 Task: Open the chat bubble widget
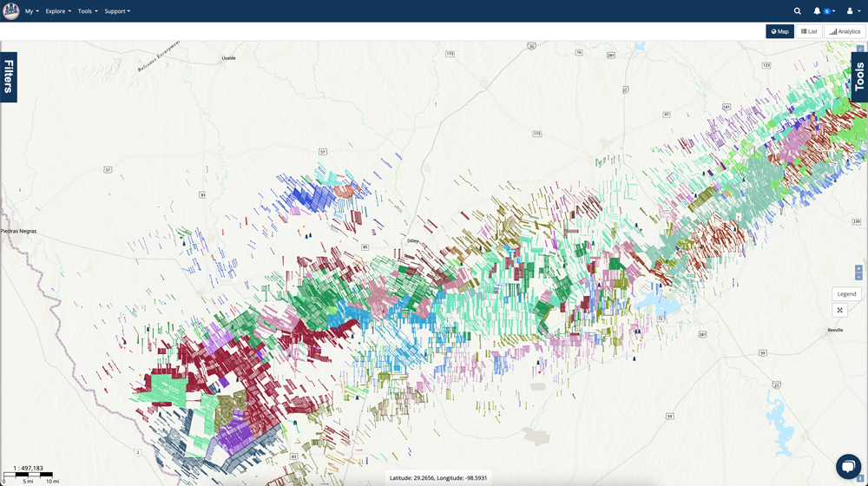pos(848,466)
